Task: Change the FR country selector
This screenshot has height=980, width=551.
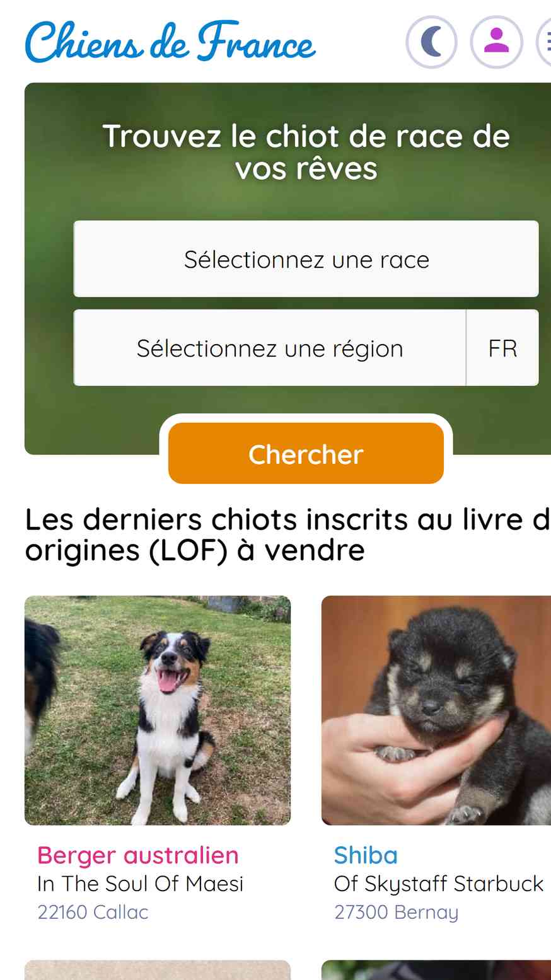Action: (x=502, y=348)
